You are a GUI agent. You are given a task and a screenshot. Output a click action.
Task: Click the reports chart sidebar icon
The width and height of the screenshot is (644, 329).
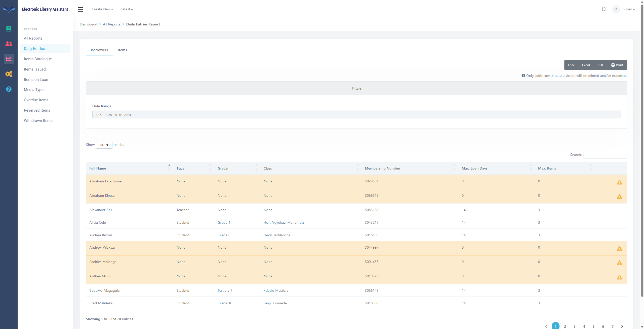(x=9, y=59)
